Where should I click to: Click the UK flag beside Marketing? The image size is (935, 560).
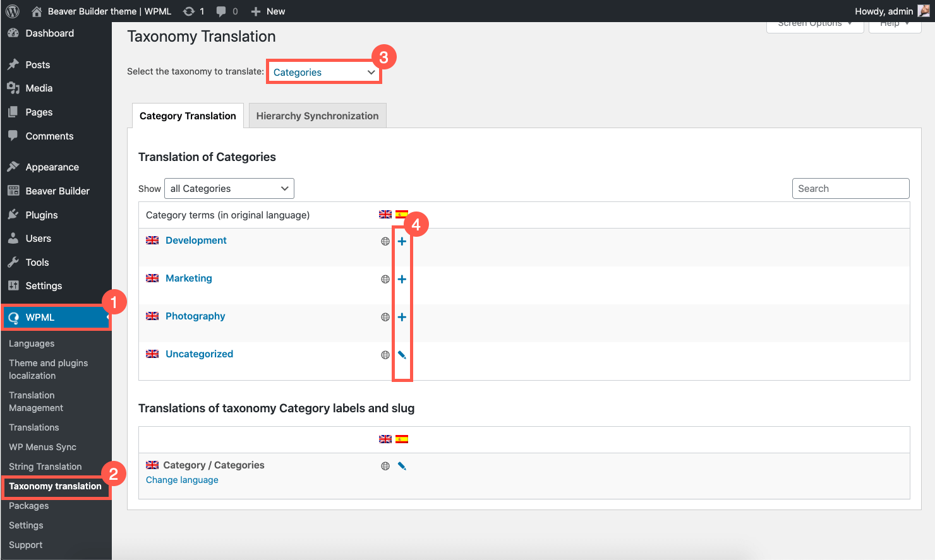pos(152,278)
